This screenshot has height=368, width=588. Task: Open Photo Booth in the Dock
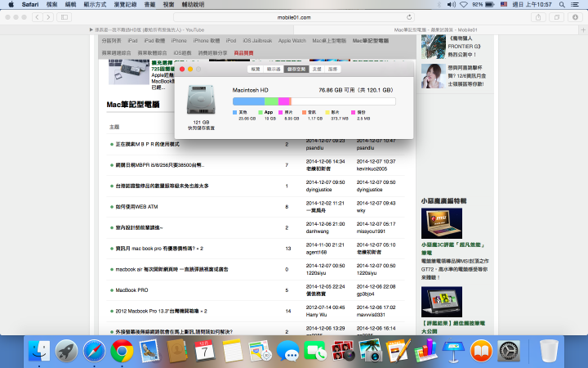click(x=343, y=351)
